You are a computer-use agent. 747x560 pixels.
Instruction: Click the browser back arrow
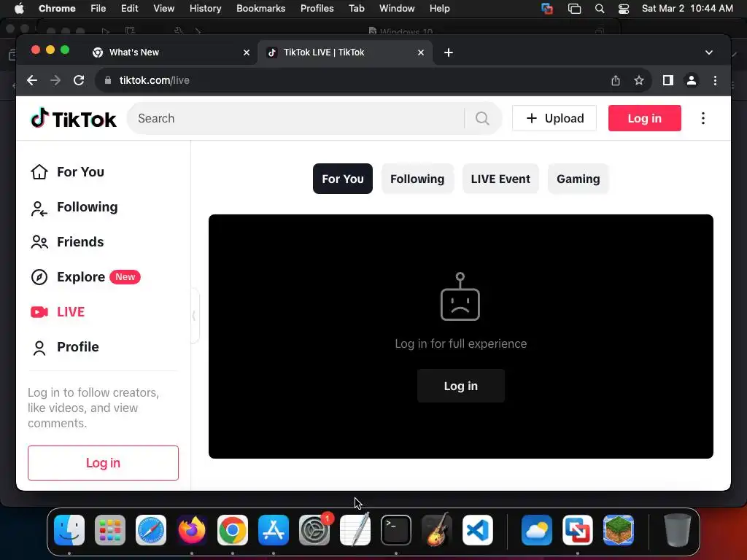32,80
